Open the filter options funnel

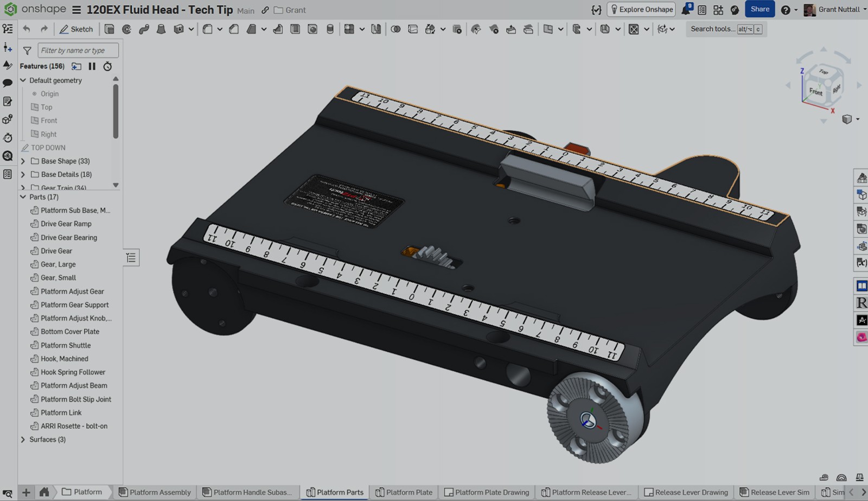[27, 50]
